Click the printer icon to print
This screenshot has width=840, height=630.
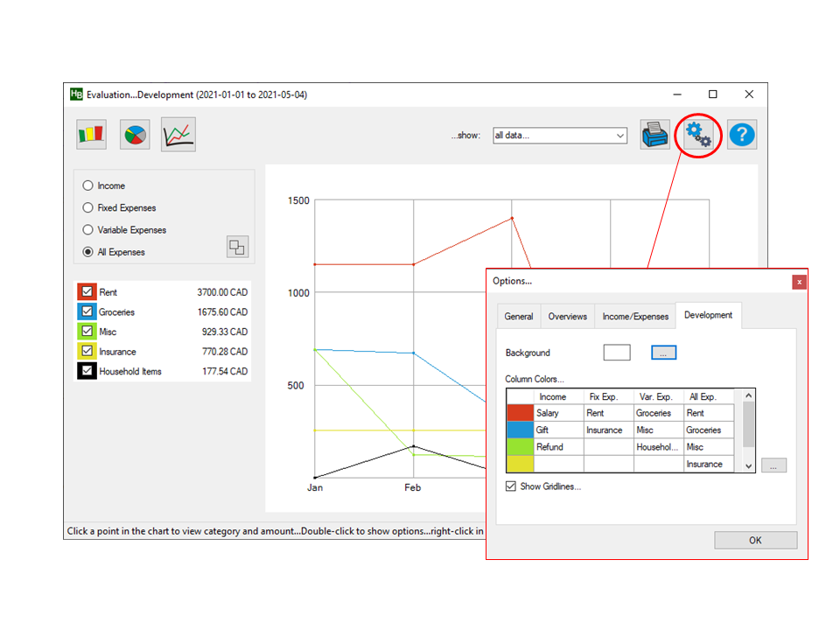pos(654,135)
